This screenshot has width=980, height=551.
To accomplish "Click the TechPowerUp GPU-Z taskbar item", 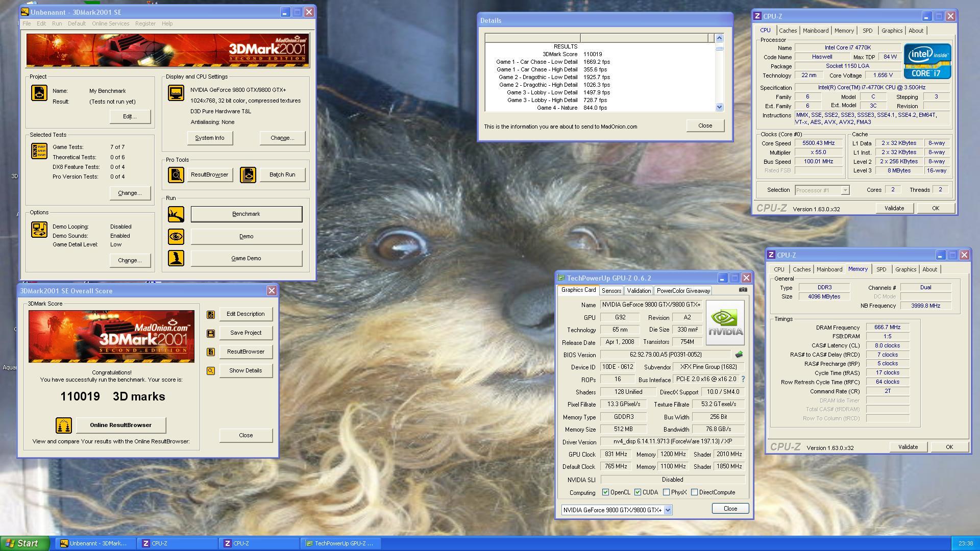I will [341, 543].
